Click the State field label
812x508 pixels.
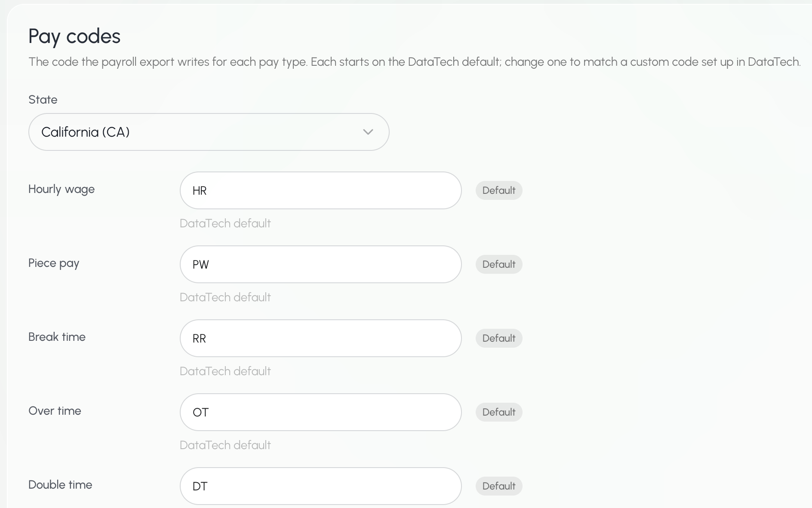tap(43, 100)
